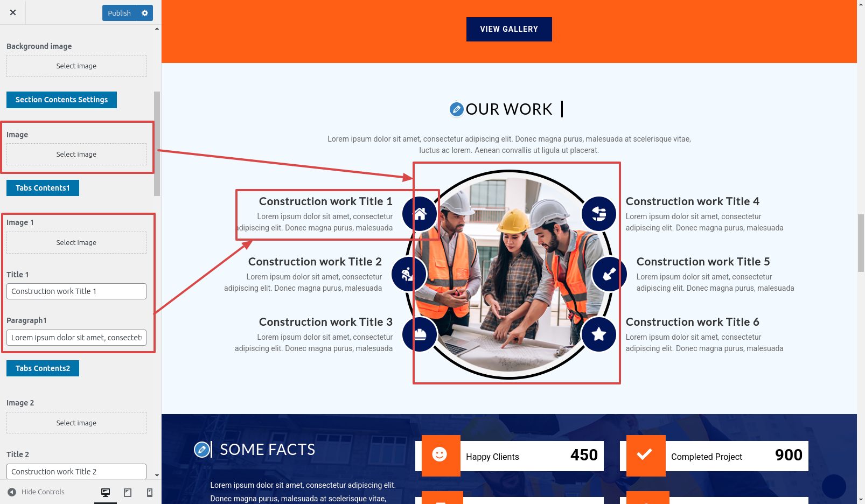Edit the Paragraph1 input field
The width and height of the screenshot is (865, 504).
click(x=76, y=338)
